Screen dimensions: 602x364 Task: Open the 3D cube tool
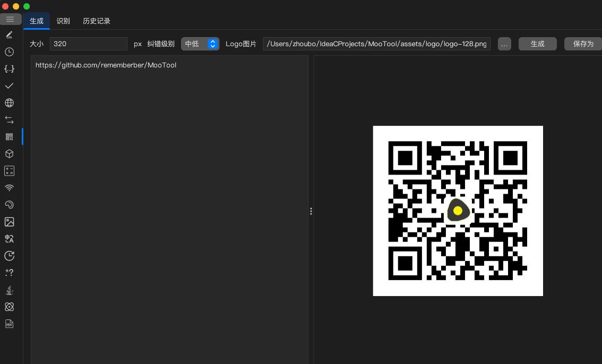click(9, 154)
